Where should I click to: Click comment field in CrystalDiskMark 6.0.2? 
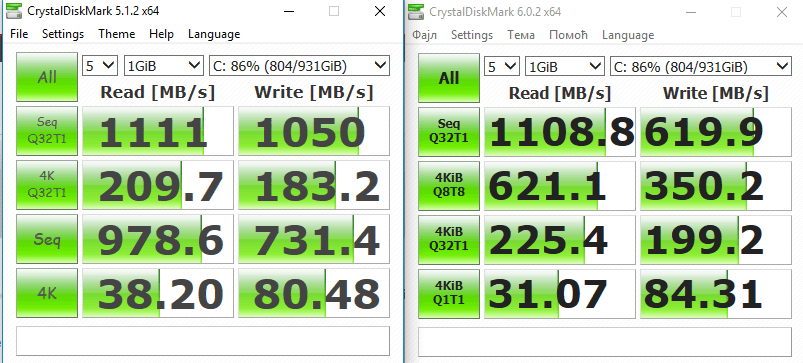605,342
